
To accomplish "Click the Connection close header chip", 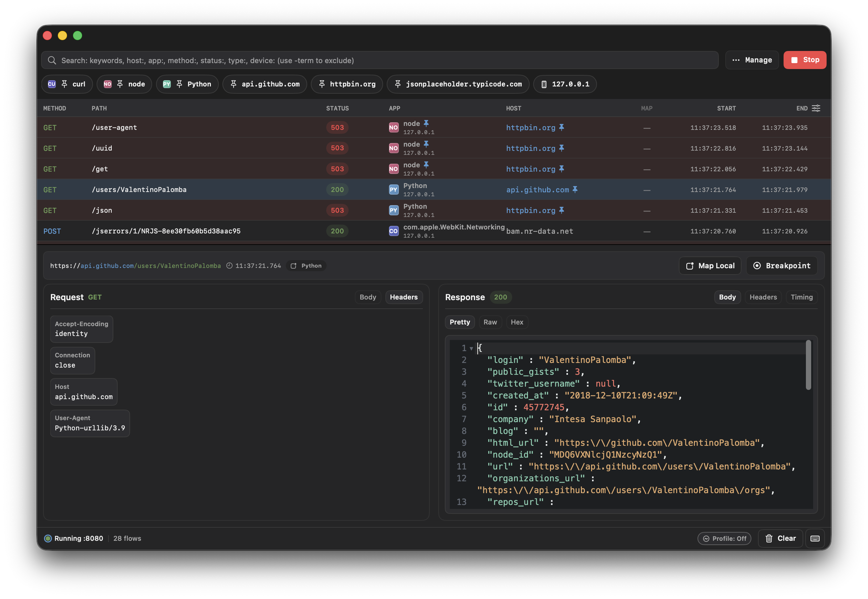I will [x=72, y=360].
